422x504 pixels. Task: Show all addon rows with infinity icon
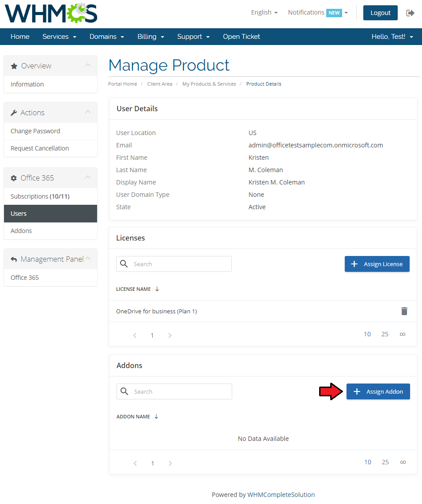pos(403,462)
